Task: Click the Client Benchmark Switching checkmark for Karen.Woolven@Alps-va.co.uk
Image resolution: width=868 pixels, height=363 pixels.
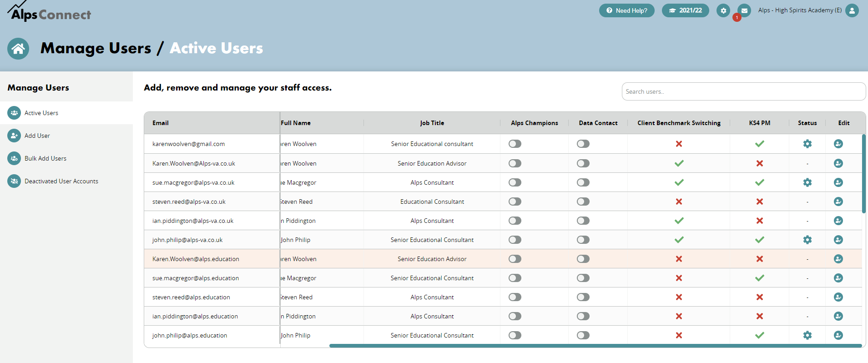Action: coord(679,163)
